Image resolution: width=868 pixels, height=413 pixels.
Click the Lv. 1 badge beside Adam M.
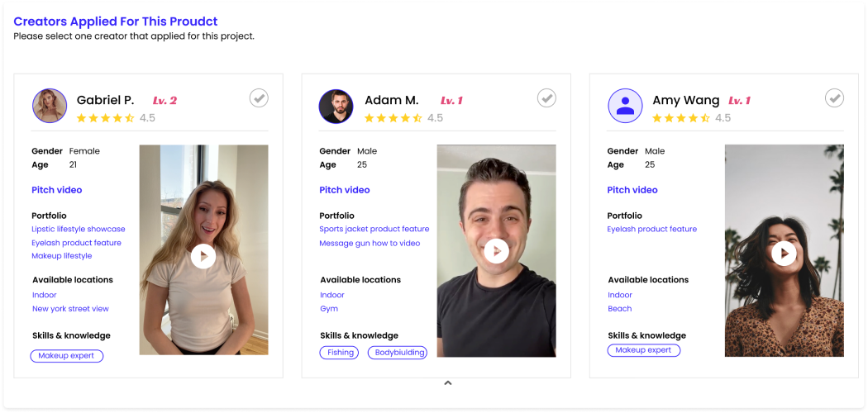451,101
